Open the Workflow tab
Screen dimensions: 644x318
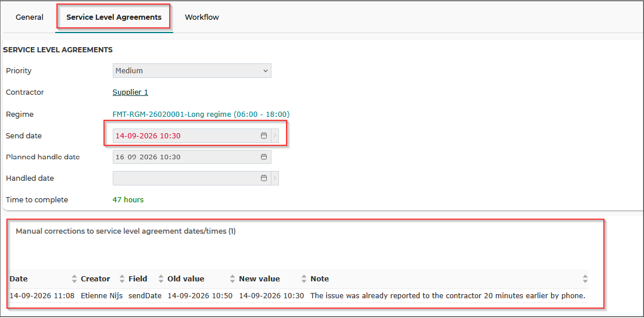click(202, 17)
